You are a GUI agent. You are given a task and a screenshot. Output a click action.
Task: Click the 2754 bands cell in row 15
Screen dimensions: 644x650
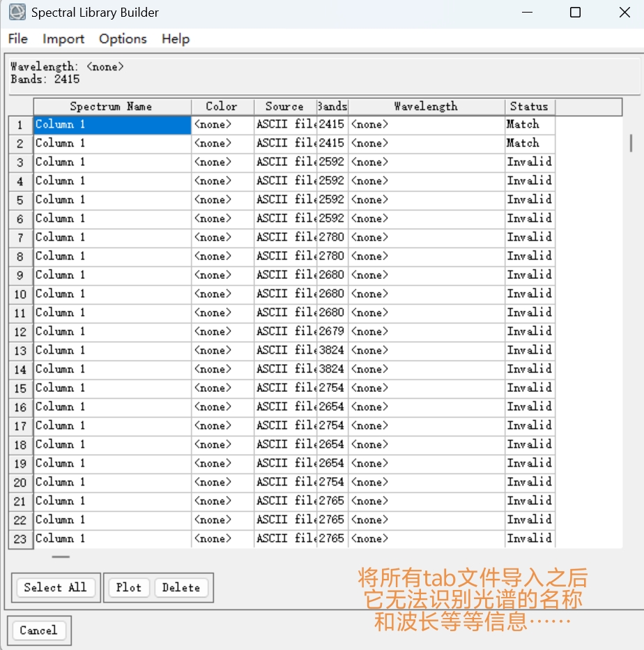[x=332, y=388]
